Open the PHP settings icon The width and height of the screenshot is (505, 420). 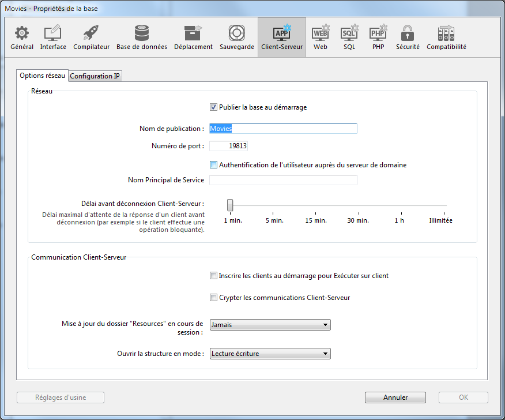pos(378,33)
